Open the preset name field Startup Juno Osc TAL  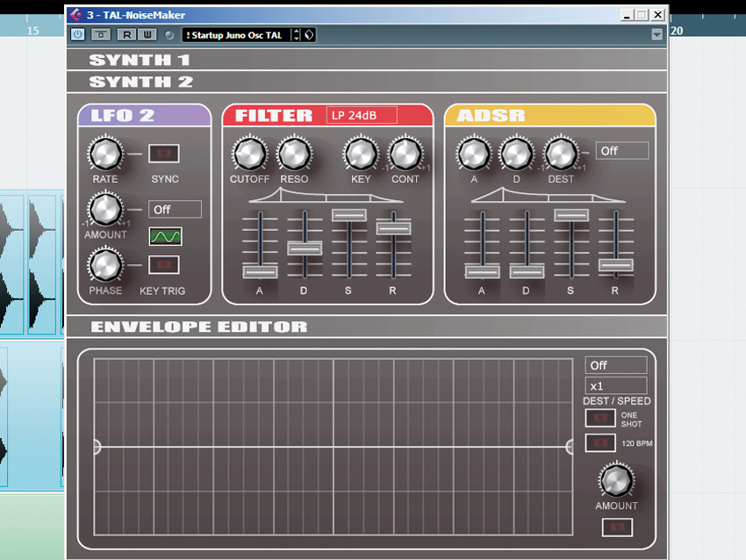tap(236, 35)
